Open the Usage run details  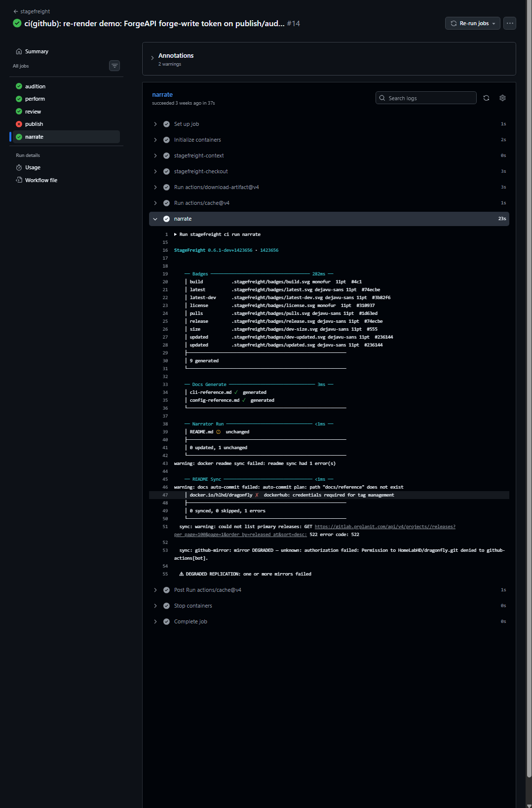coord(33,167)
